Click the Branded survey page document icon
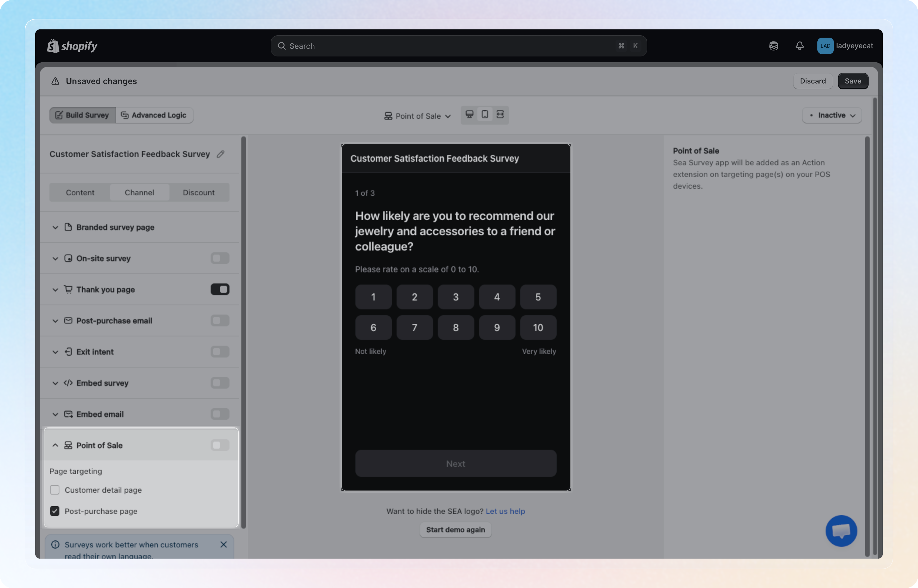The image size is (918, 588). (68, 227)
